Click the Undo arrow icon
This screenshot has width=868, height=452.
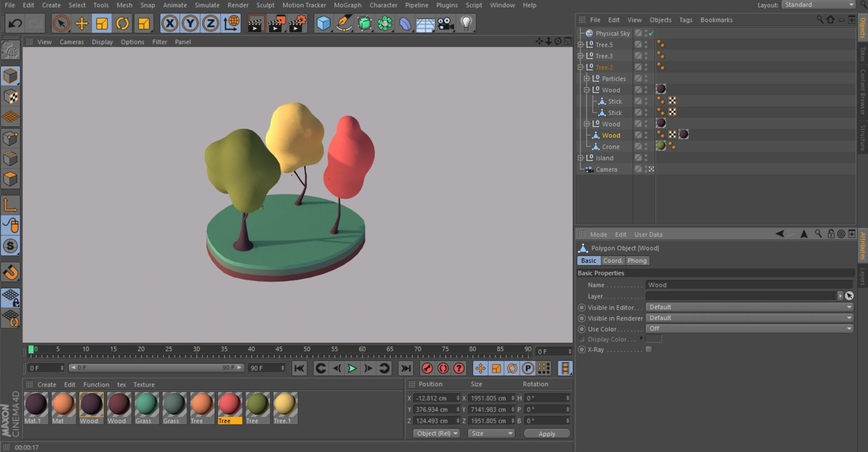tap(15, 24)
